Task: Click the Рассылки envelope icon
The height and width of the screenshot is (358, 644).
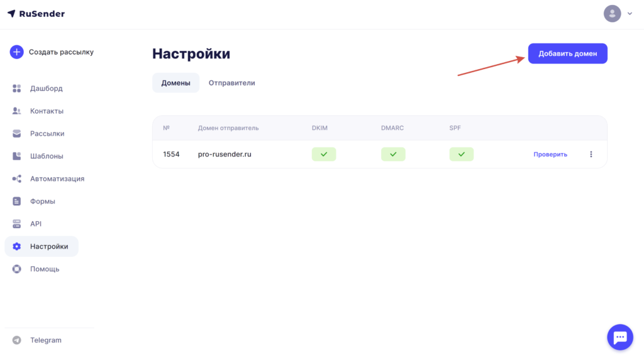Action: coord(16,134)
